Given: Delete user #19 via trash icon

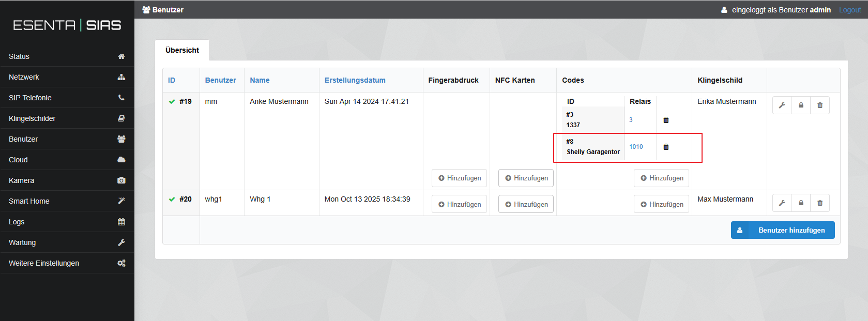Looking at the screenshot, I should [820, 105].
